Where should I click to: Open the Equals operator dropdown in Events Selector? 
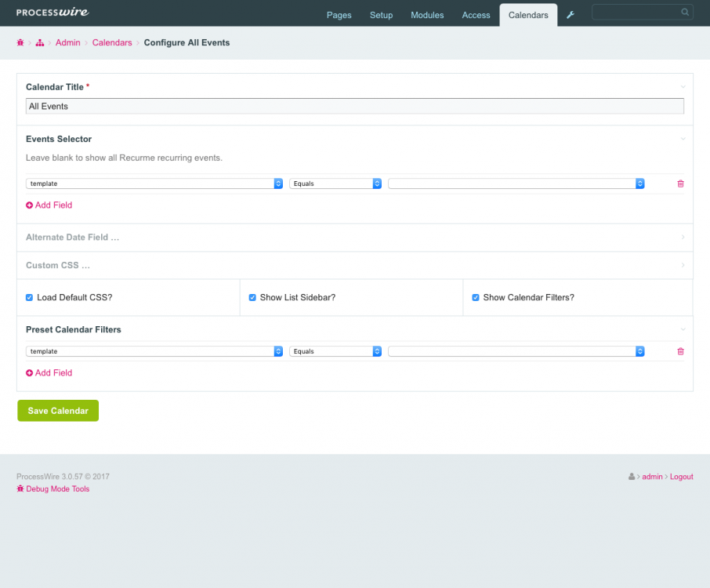335,183
